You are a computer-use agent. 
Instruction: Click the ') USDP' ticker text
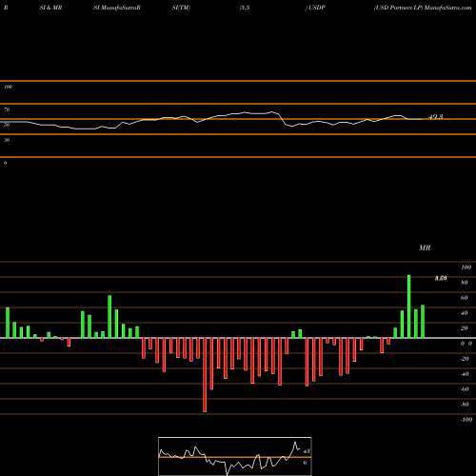click(315, 8)
